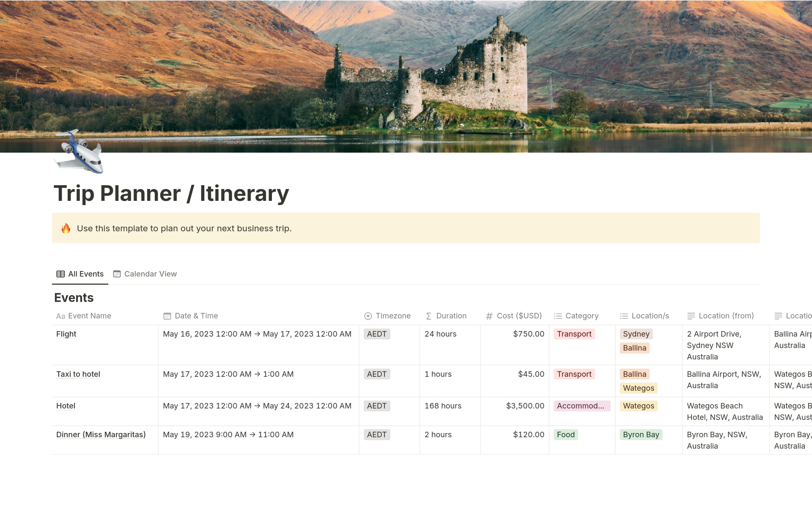Click the All Events table icon

(x=60, y=274)
